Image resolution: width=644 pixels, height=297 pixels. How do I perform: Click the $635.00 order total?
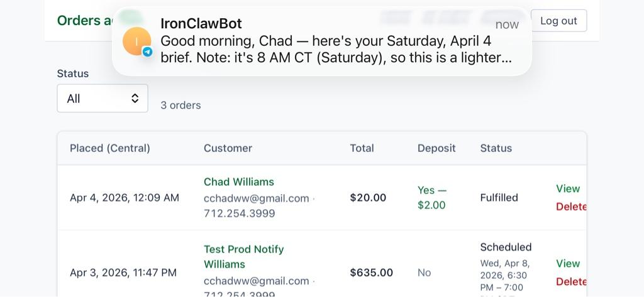click(371, 273)
